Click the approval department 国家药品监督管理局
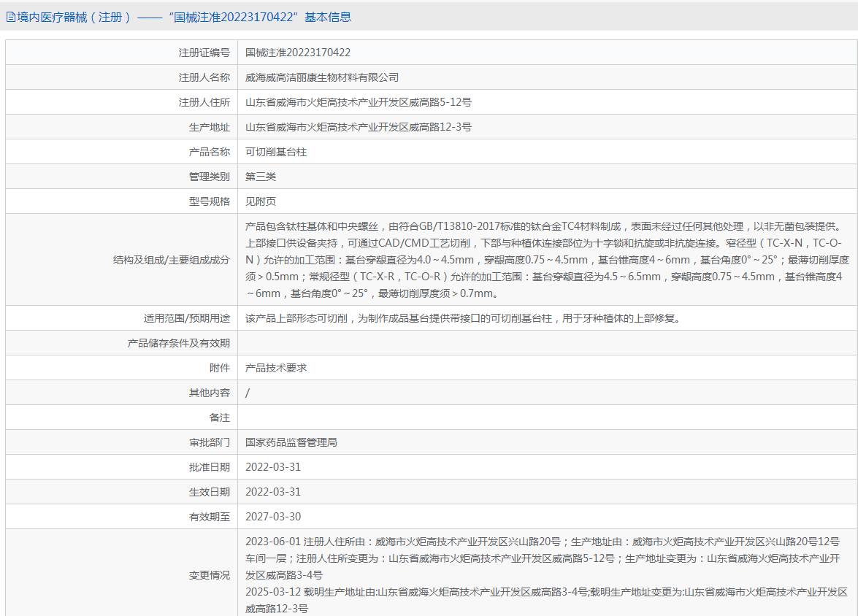The height and width of the screenshot is (616, 858). 291,442
